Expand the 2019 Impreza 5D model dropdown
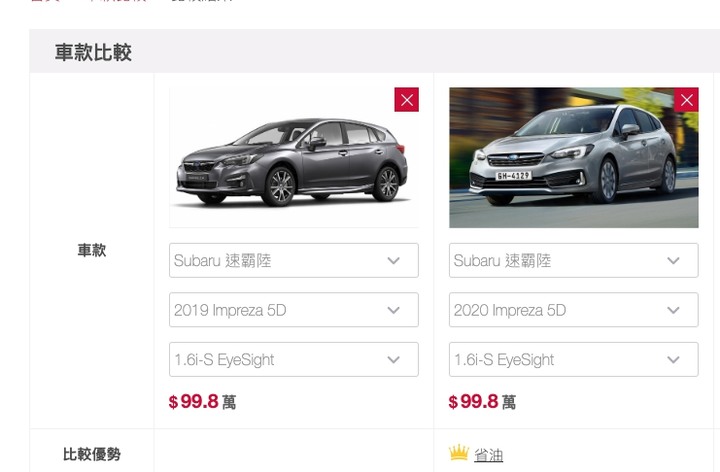The height and width of the screenshot is (472, 720). point(294,310)
